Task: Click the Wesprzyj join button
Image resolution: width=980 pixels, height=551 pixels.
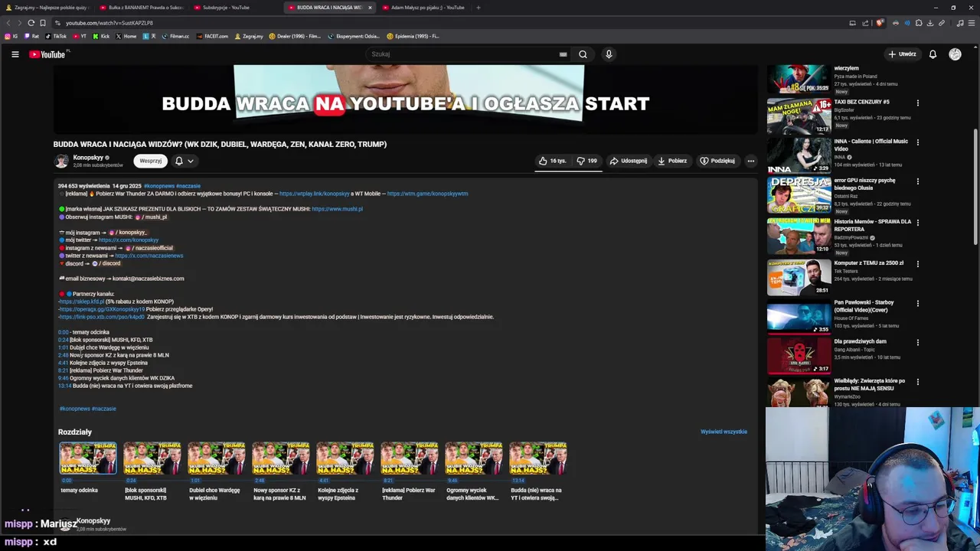Action: (x=151, y=161)
